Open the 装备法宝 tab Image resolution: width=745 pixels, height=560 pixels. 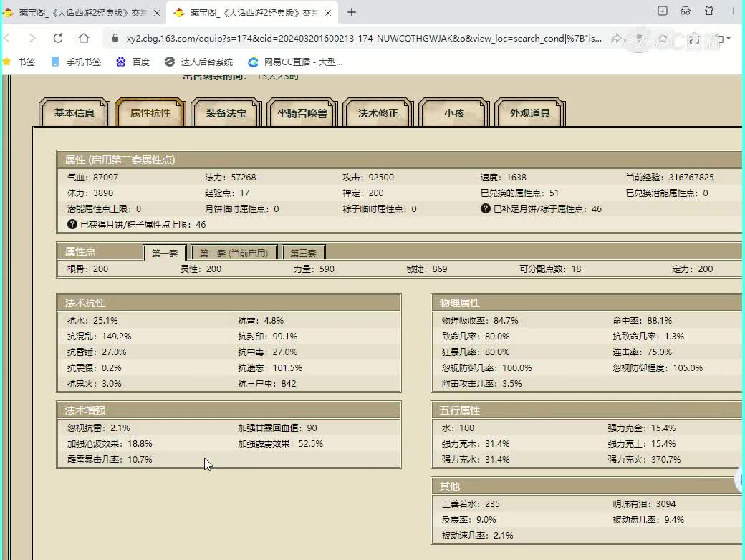pyautogui.click(x=226, y=113)
